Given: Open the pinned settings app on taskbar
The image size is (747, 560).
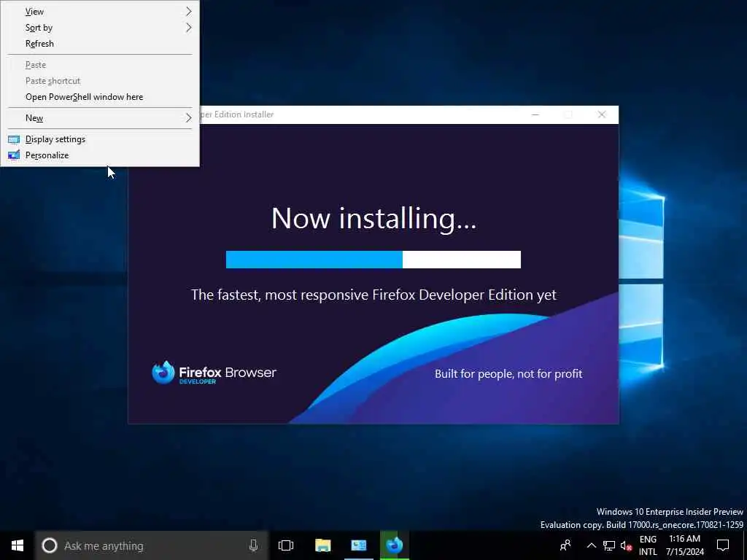Looking at the screenshot, I should 359,545.
